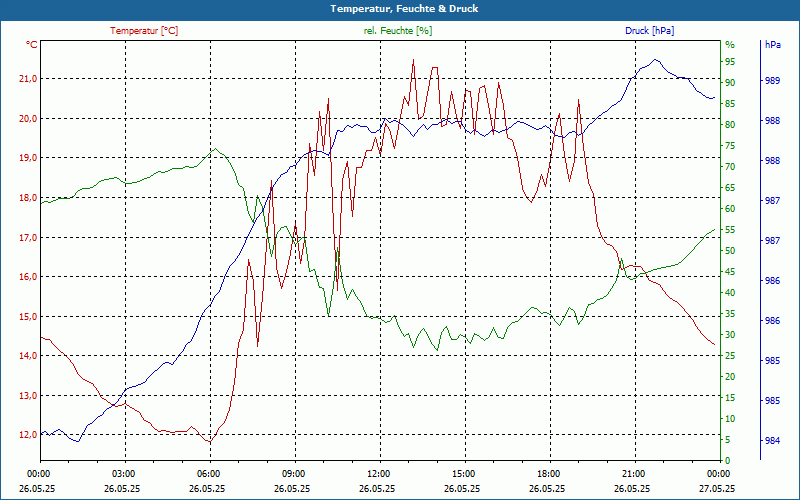
Task: Click the '21:00' time axis label
Action: click(633, 473)
